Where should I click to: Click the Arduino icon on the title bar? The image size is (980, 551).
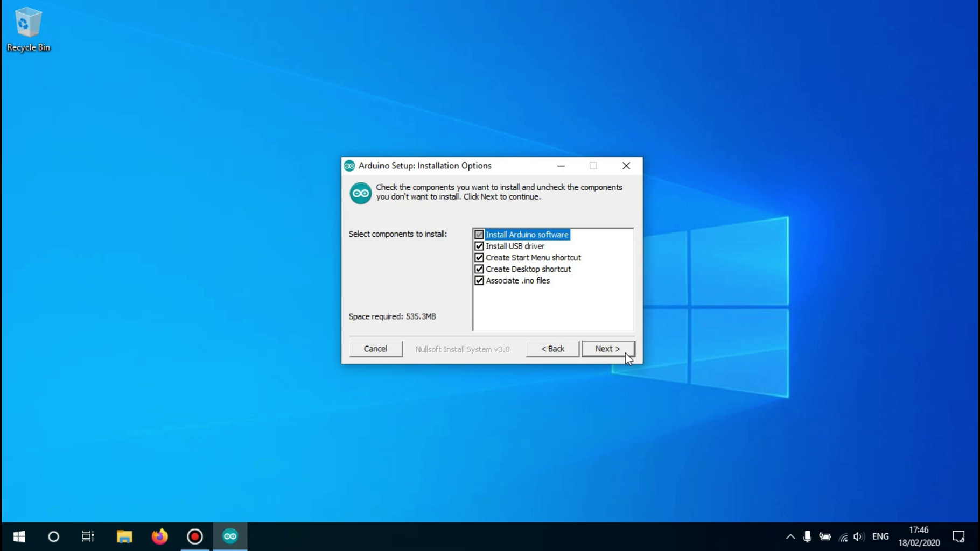coord(349,166)
